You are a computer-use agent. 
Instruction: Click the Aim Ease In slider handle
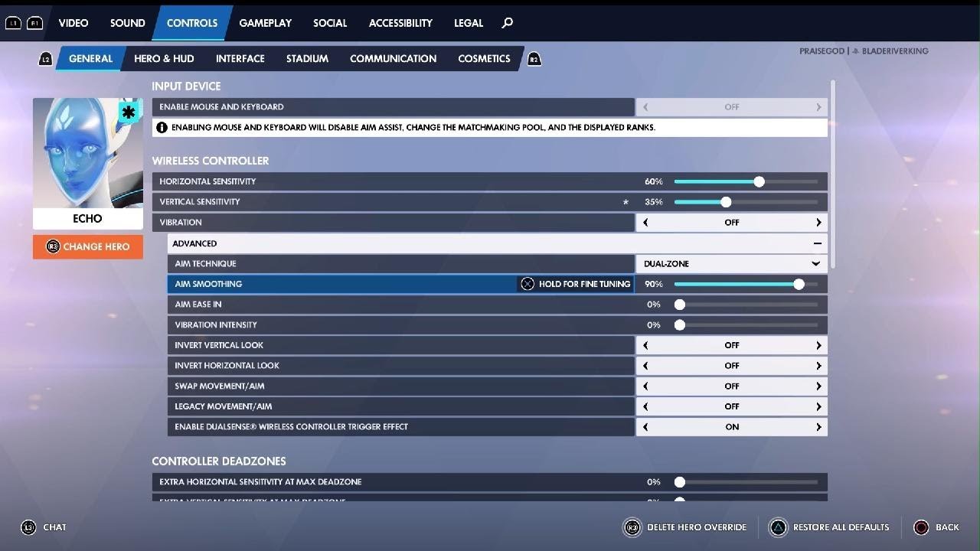click(679, 305)
